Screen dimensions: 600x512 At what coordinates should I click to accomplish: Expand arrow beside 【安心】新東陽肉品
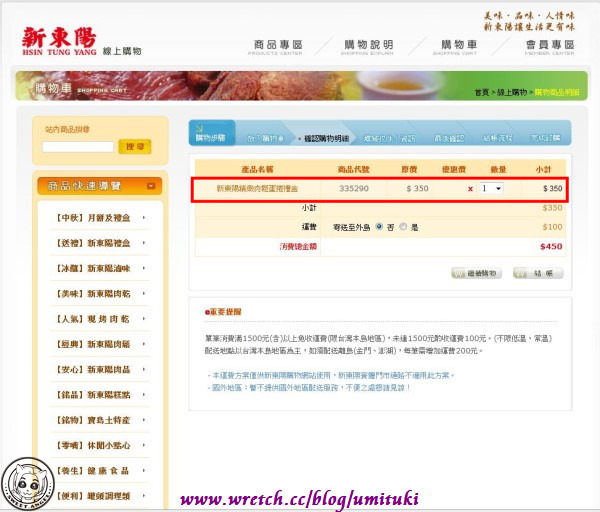pos(144,369)
